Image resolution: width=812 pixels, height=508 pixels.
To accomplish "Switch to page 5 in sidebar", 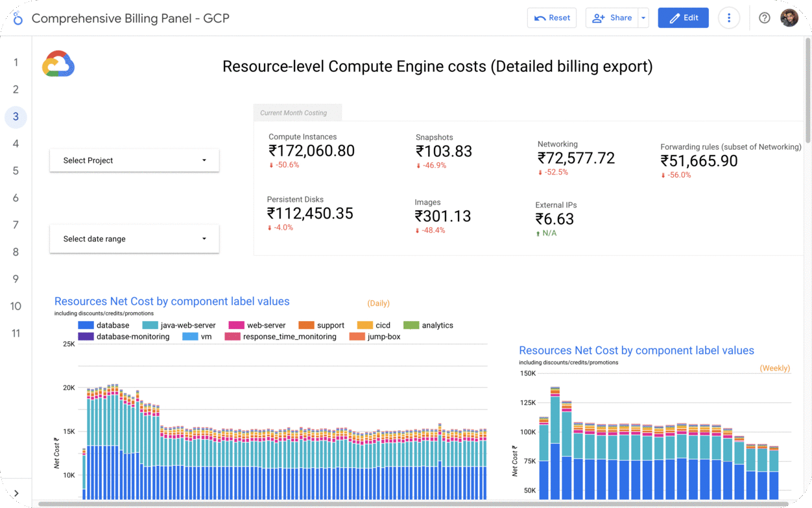I will click(16, 171).
